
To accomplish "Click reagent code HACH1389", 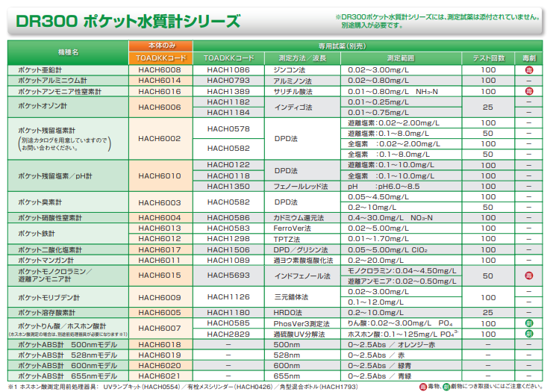I will point(228,91).
